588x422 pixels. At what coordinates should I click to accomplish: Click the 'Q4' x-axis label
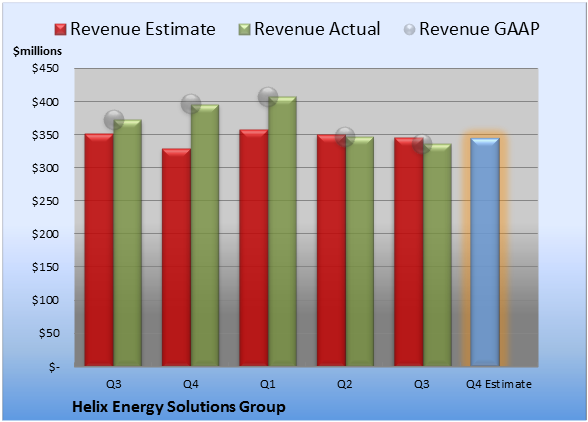pos(191,384)
